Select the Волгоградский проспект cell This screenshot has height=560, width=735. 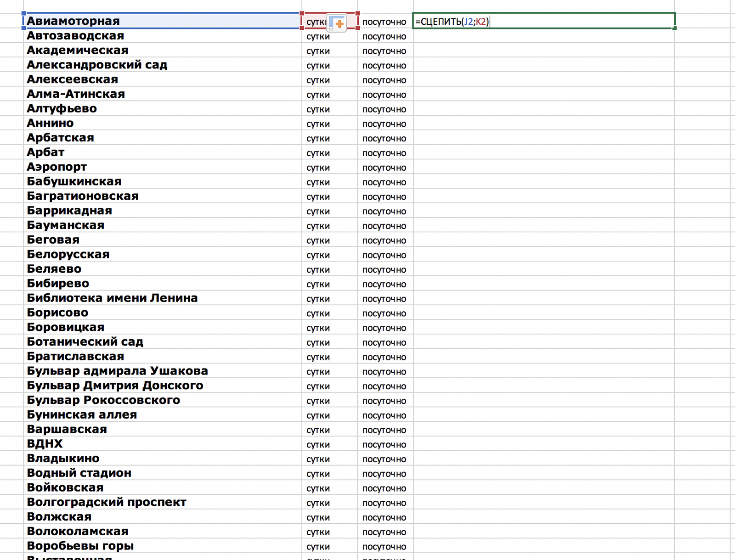[161, 502]
